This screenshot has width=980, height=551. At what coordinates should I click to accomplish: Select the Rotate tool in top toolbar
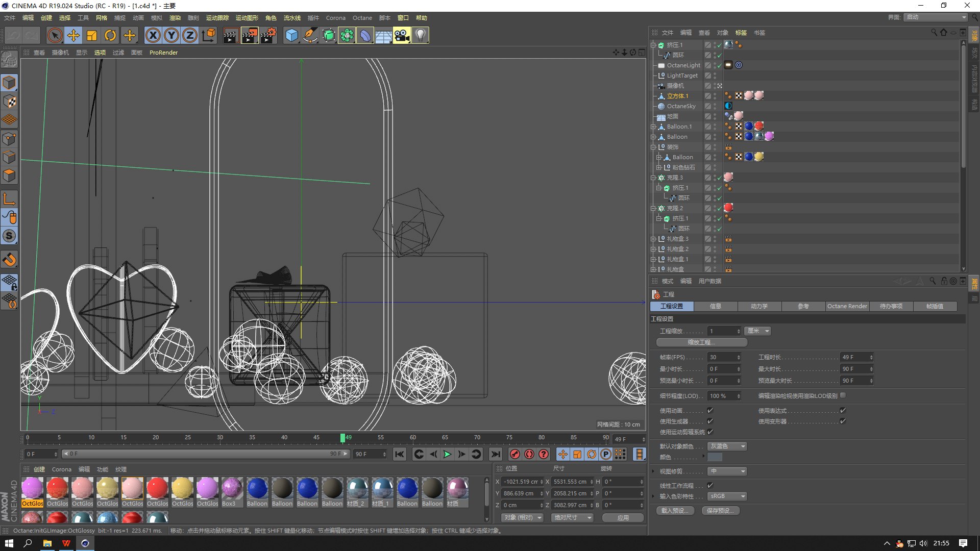110,35
